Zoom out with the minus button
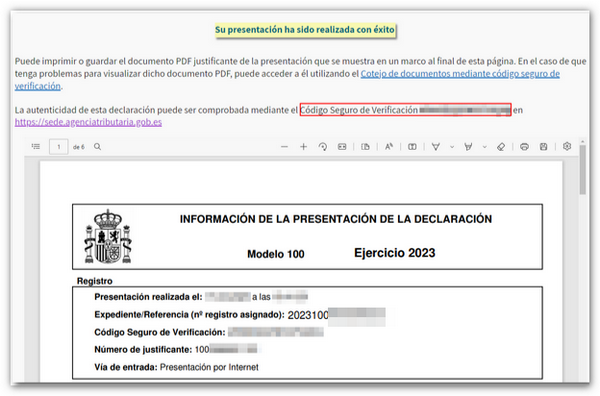Viewport: 600px width, 396px height. pyautogui.click(x=284, y=147)
